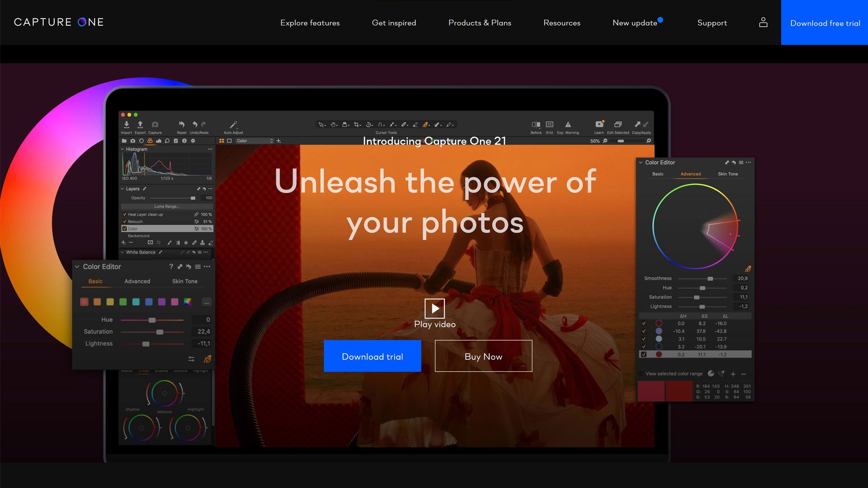Click the Grid icon in toolbar

549,124
